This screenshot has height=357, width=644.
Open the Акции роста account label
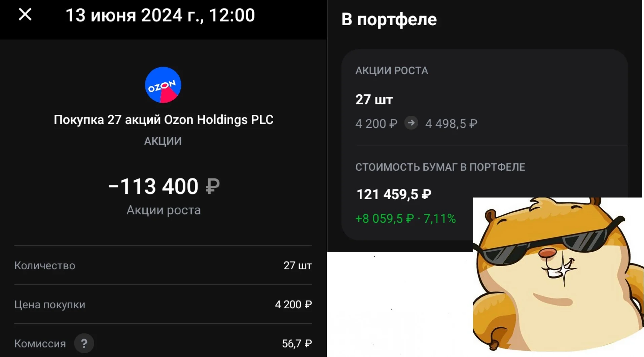(164, 210)
